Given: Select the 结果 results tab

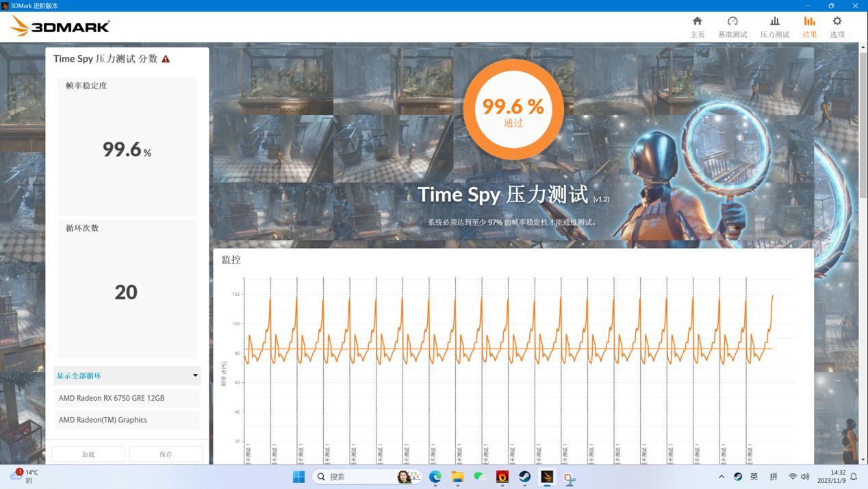Looking at the screenshot, I should point(810,27).
